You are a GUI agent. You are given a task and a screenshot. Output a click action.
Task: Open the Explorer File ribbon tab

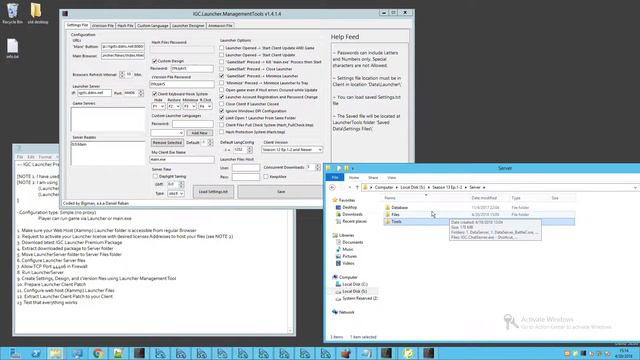pos(335,178)
